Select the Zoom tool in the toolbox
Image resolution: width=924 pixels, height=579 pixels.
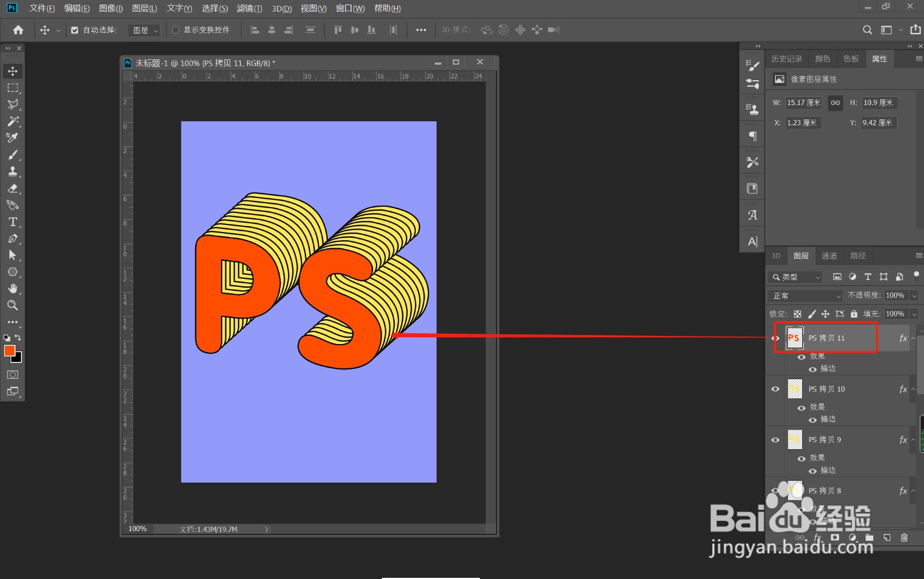(13, 305)
